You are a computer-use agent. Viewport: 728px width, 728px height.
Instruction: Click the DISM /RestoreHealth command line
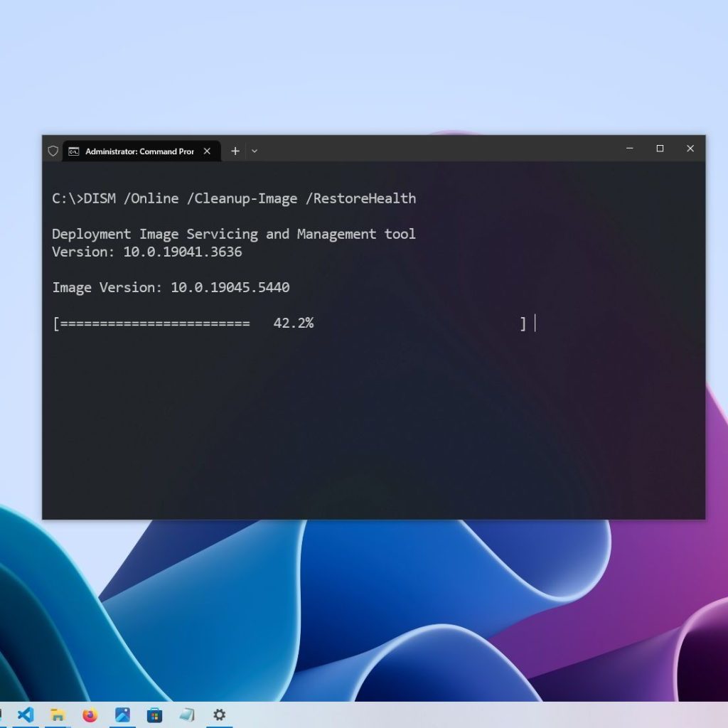click(x=234, y=198)
